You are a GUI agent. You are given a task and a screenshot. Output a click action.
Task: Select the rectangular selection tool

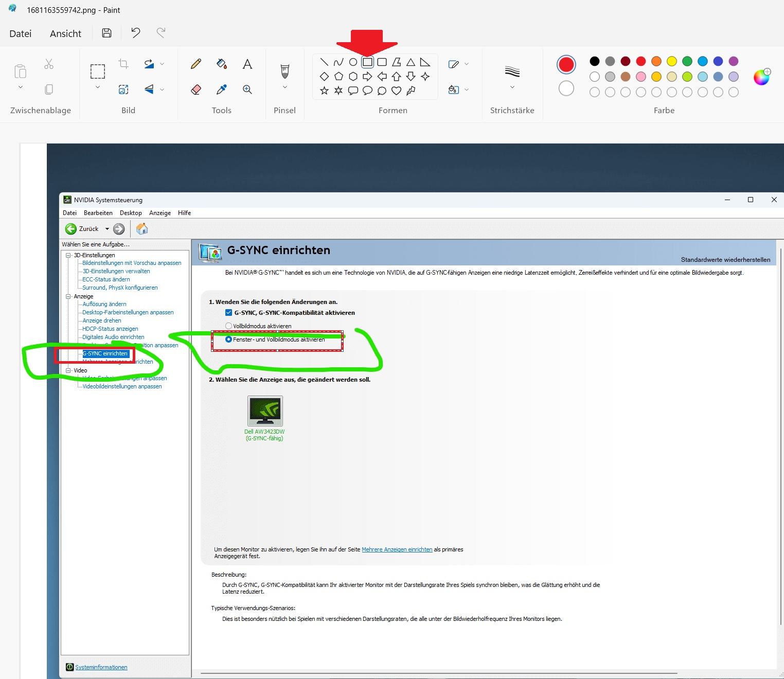pos(98,71)
